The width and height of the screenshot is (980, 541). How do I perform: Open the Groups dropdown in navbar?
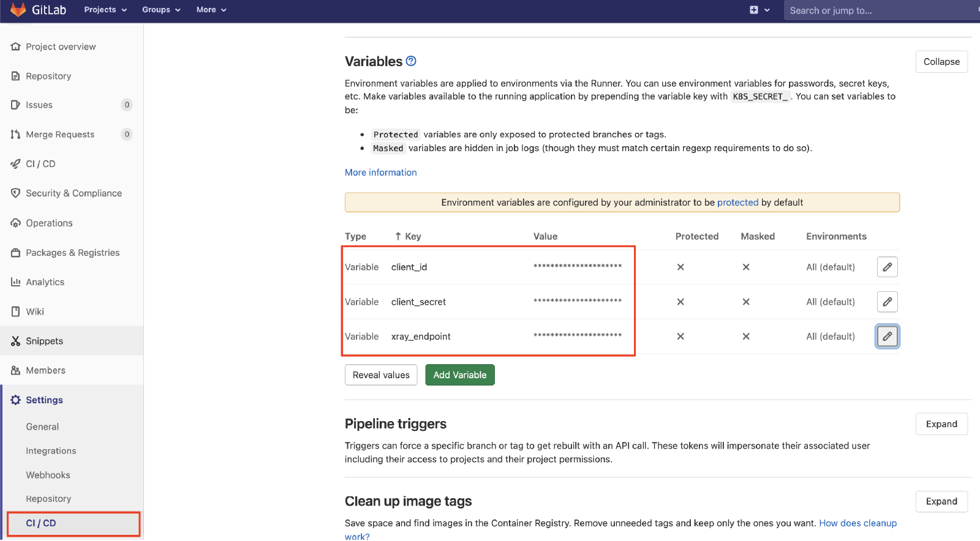click(x=161, y=10)
